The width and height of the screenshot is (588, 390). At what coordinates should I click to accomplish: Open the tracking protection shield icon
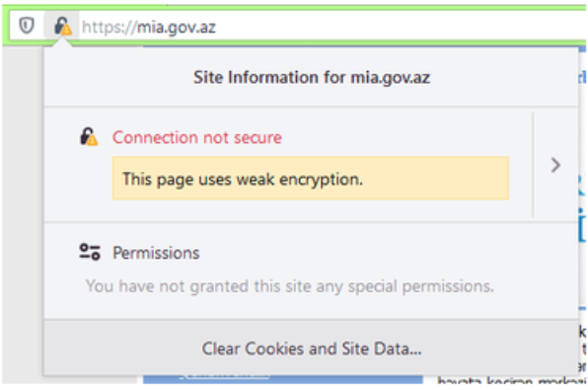click(x=27, y=26)
